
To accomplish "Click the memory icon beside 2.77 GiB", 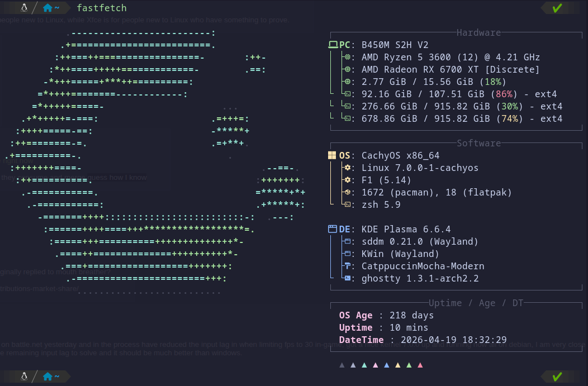I will click(x=348, y=82).
